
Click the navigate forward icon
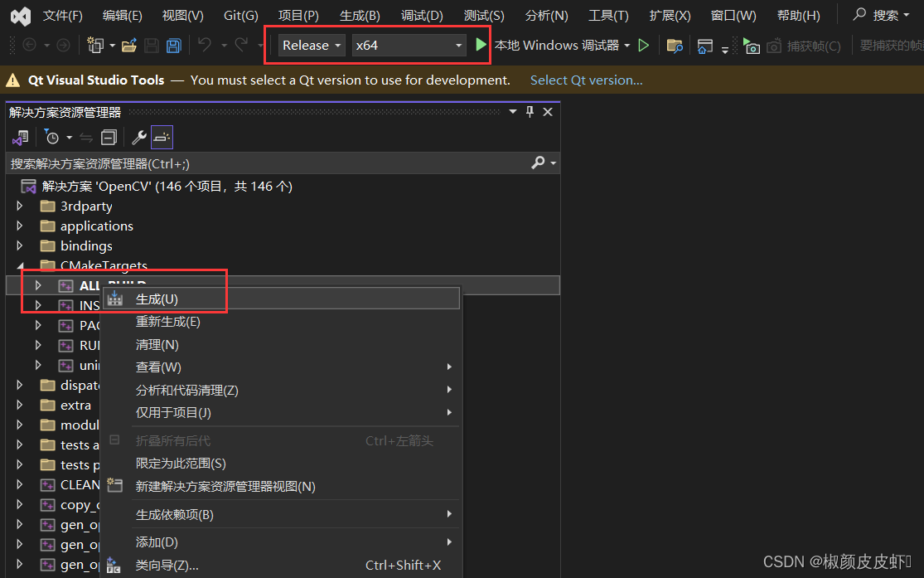click(63, 45)
